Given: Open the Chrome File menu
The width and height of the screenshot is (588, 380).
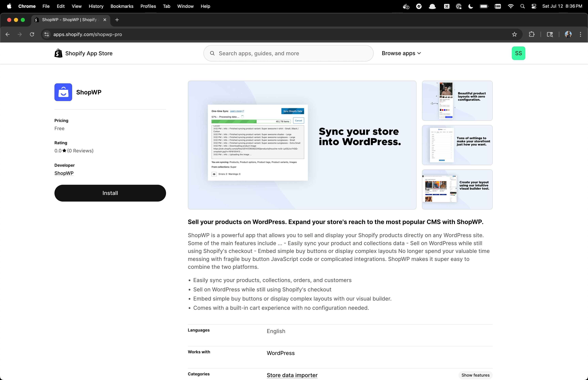Looking at the screenshot, I should coord(46,6).
